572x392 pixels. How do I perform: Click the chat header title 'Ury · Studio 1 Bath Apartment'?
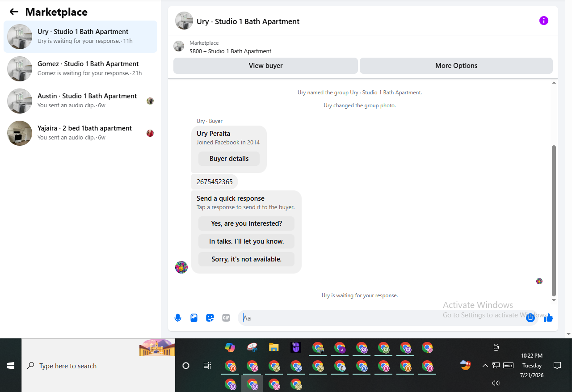coord(248,21)
